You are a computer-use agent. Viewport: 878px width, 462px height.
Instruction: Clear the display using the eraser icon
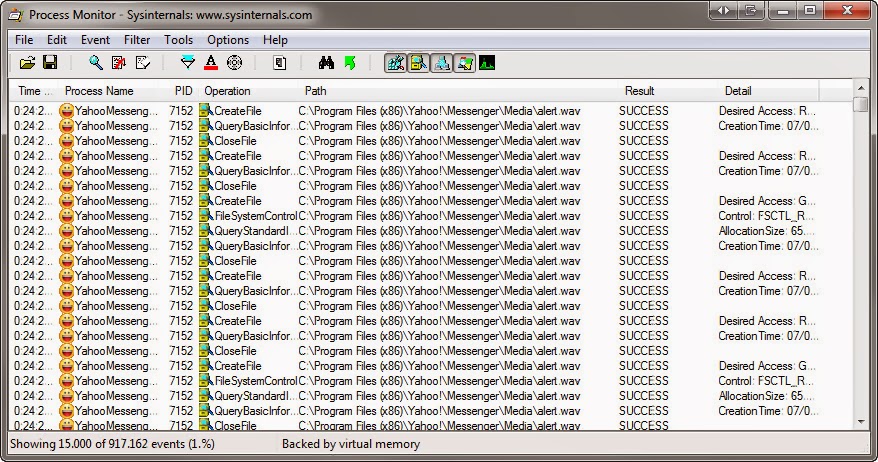coord(143,63)
